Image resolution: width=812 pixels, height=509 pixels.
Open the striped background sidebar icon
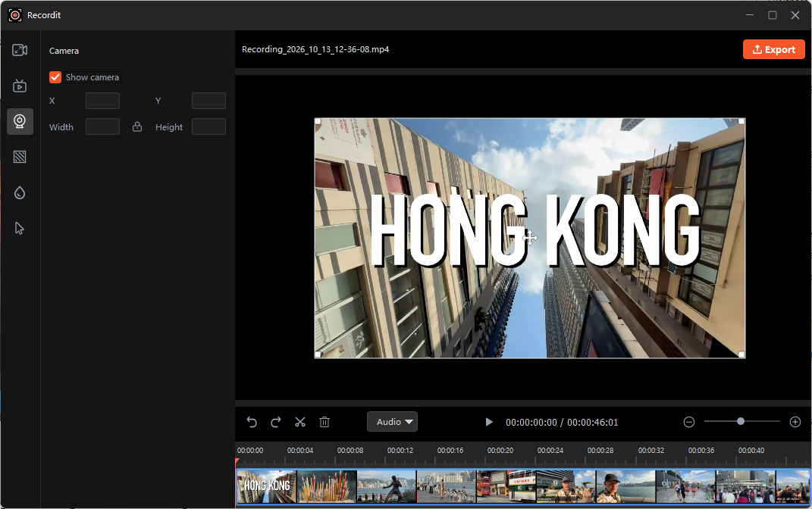(x=20, y=157)
